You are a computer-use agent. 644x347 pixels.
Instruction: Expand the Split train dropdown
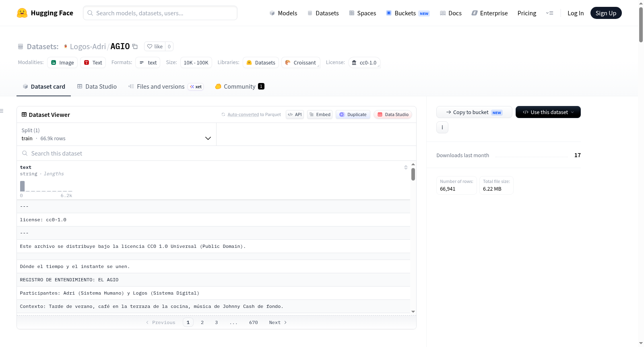pyautogui.click(x=116, y=134)
